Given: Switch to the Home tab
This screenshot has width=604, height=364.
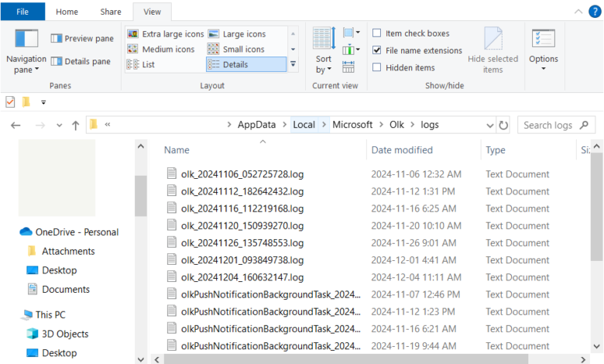Looking at the screenshot, I should pyautogui.click(x=67, y=12).
